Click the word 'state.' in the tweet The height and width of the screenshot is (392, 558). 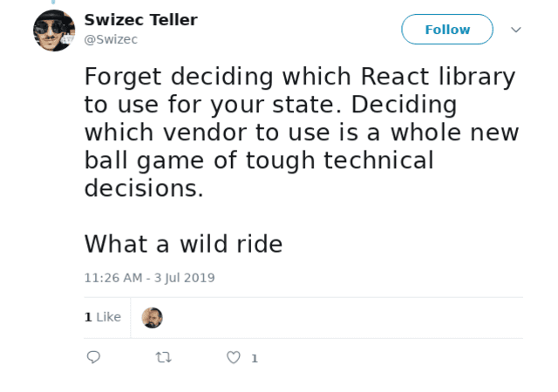307,105
